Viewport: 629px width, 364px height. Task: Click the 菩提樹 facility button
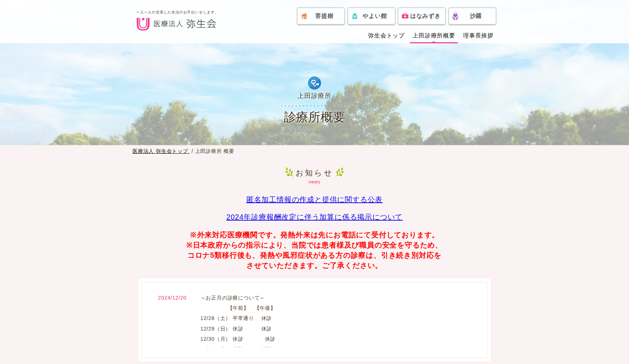[321, 16]
